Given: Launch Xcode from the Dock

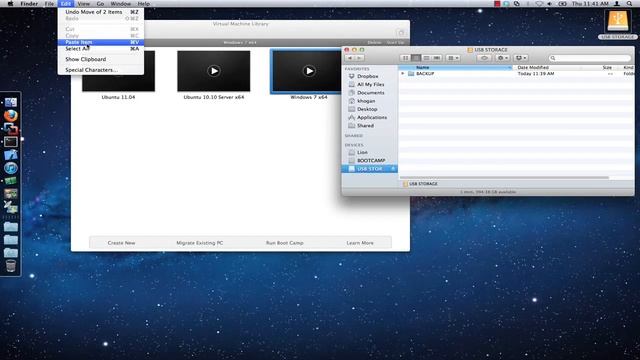Looking at the screenshot, I should 11,155.
